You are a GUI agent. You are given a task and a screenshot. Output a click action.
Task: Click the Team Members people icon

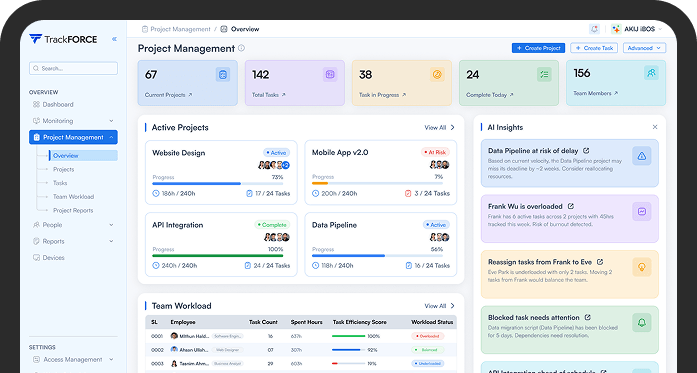point(651,73)
